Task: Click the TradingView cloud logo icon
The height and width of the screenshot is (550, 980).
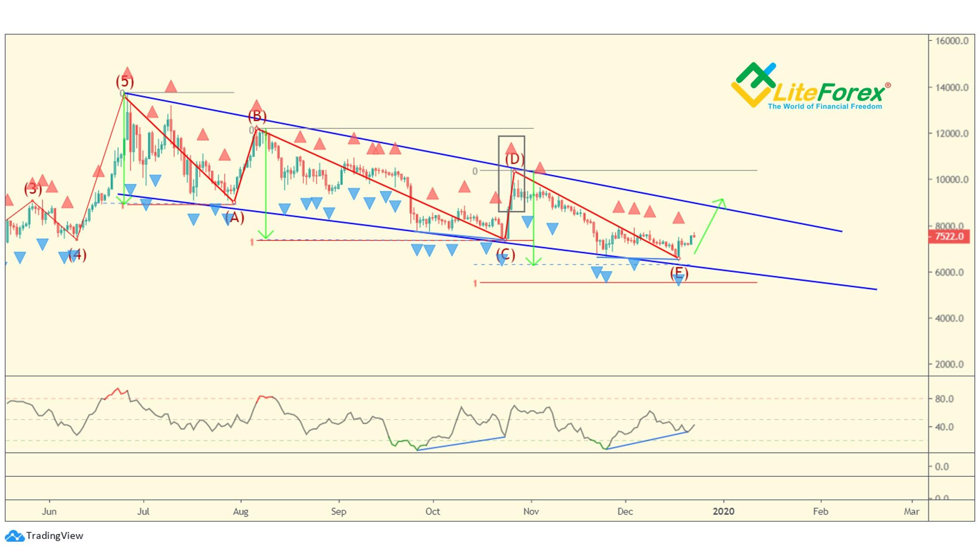Action: pos(14,536)
